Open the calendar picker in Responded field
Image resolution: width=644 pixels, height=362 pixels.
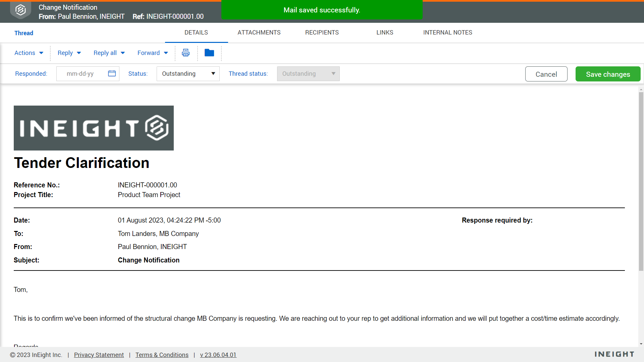coord(112,73)
